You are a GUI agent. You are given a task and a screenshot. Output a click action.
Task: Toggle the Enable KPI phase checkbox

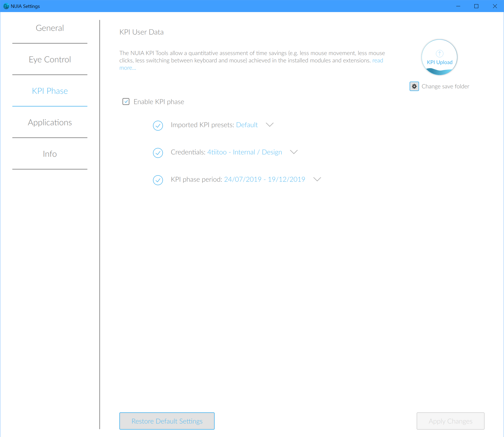pos(126,102)
